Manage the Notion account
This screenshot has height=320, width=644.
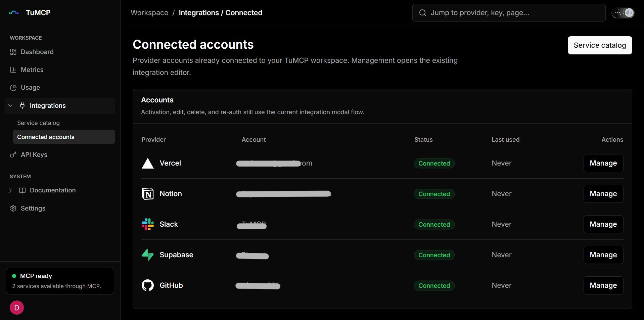[x=603, y=194]
